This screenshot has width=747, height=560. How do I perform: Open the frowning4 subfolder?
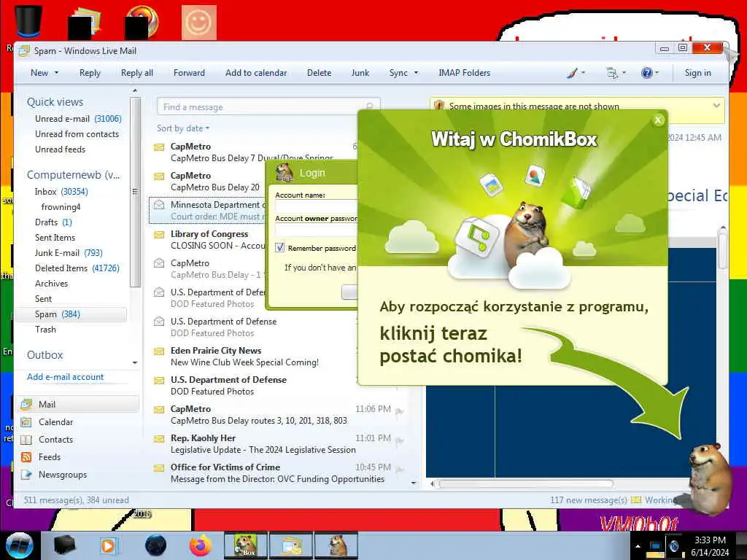pos(61,206)
